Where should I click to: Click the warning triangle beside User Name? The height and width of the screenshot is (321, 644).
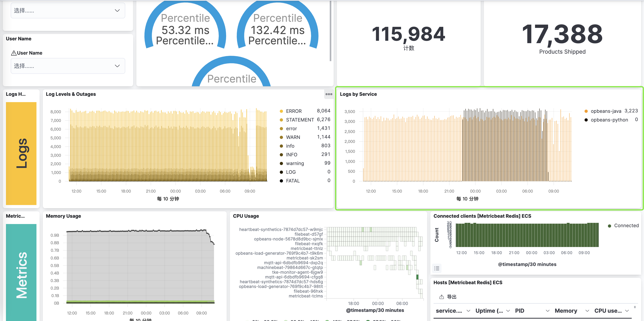click(14, 53)
